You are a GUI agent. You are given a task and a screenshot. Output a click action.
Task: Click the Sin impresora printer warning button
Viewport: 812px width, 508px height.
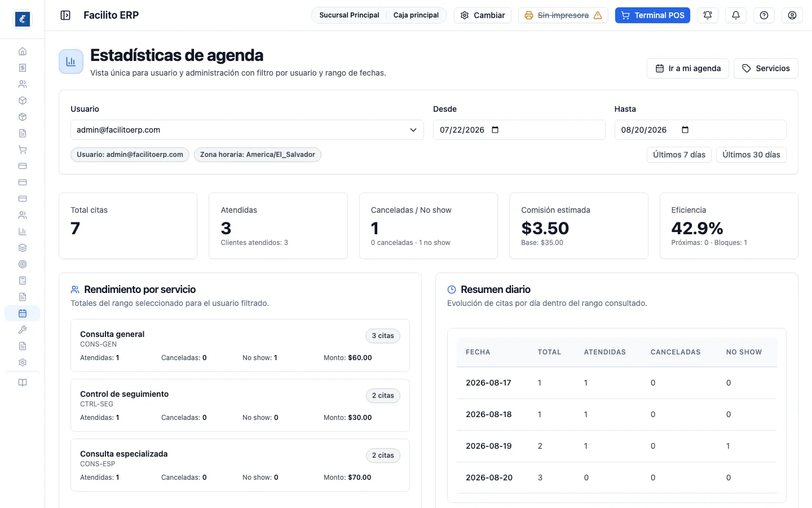pos(563,15)
